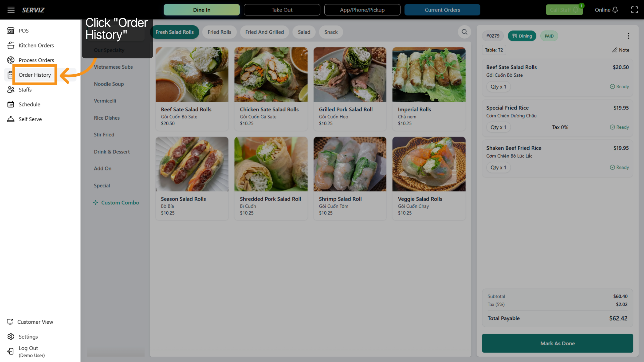Toggle Ready status on Special Fried Rice

coord(619,127)
